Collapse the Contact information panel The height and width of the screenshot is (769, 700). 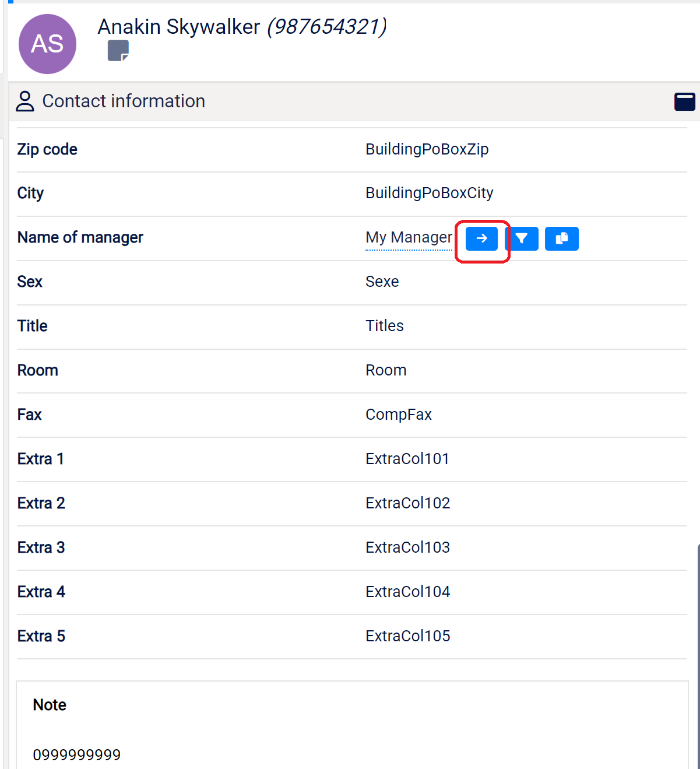(684, 101)
